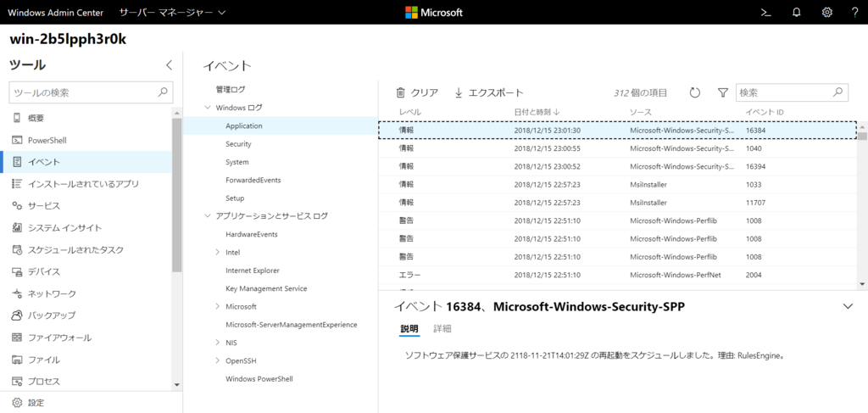Collapse the アプリケーションとサービス ログ node
The image size is (868, 413).
(209, 216)
